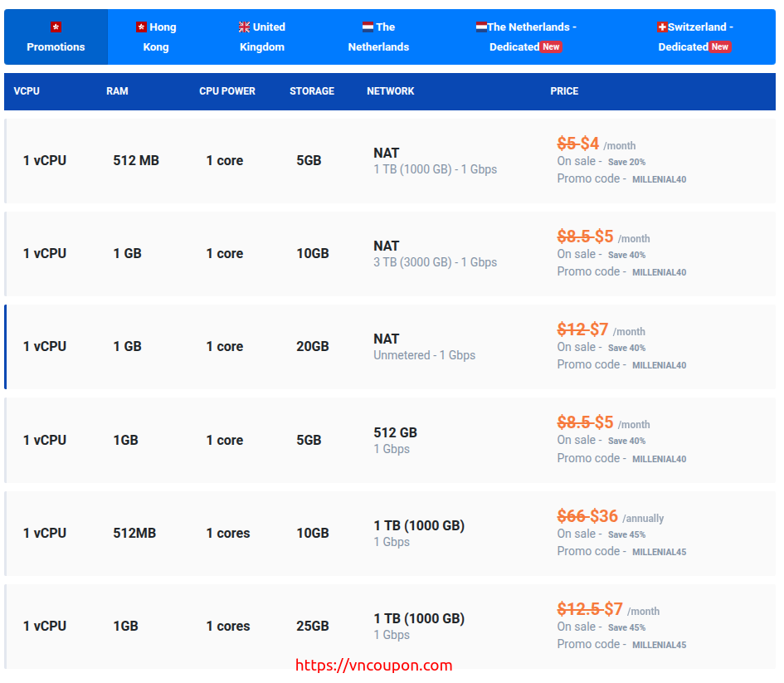This screenshot has height=683, width=784.
Task: Click the United Kingdom flag icon
Action: pyautogui.click(x=244, y=27)
